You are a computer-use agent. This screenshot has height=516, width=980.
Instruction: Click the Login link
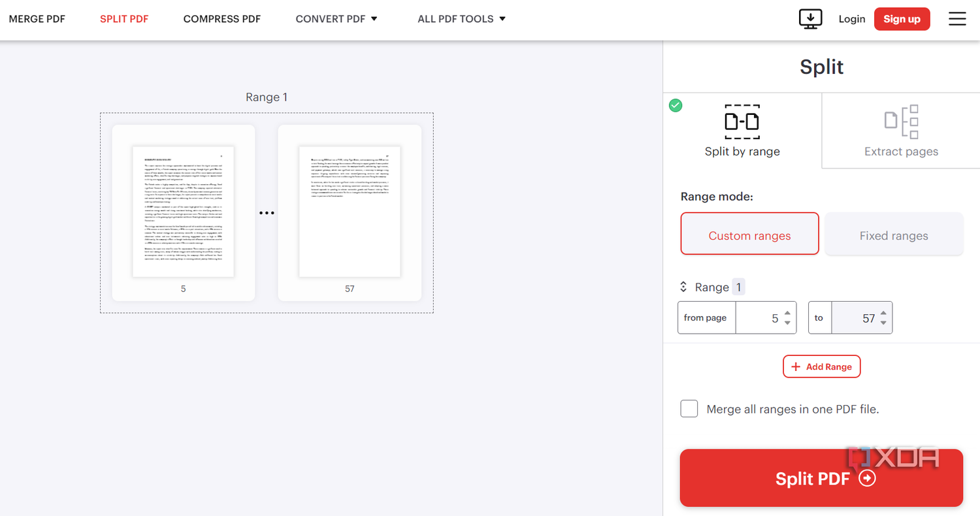click(852, 19)
